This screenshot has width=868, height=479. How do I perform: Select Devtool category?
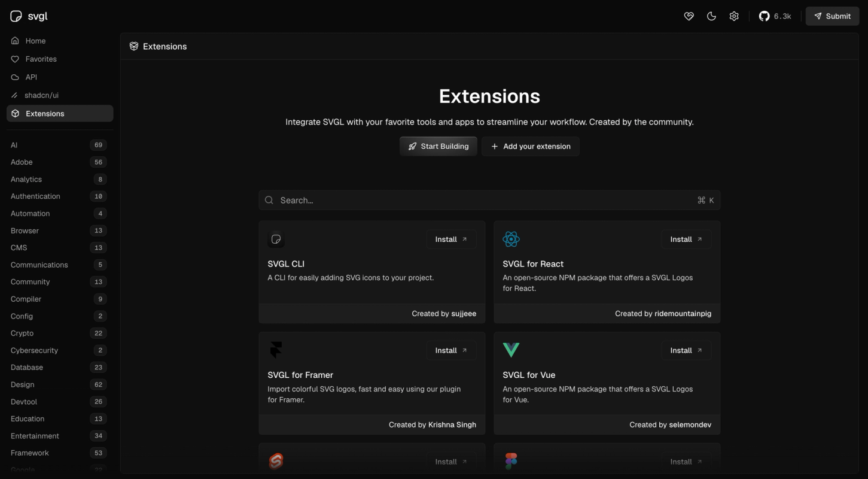(59, 402)
